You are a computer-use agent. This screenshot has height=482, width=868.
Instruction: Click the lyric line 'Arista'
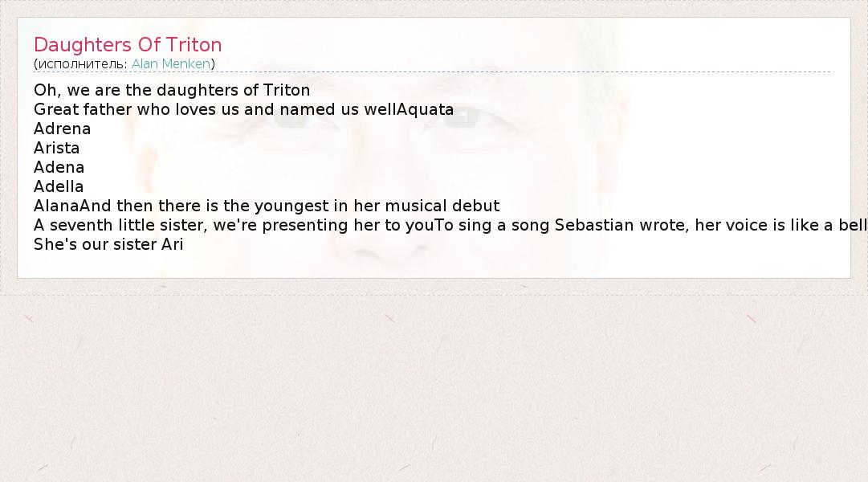point(57,148)
